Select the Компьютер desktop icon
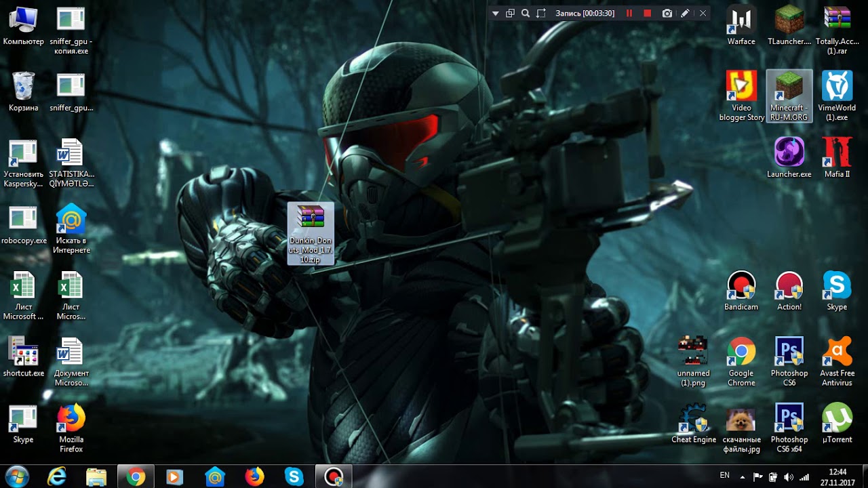 pyautogui.click(x=23, y=26)
